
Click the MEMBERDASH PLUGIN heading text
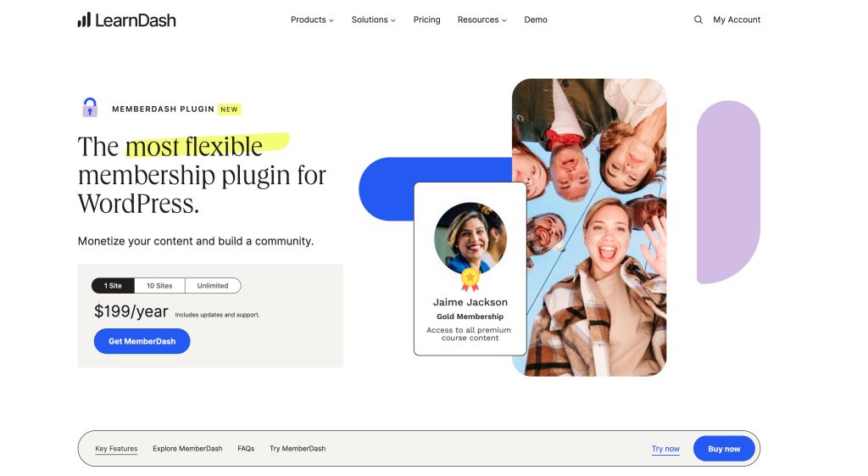click(163, 109)
